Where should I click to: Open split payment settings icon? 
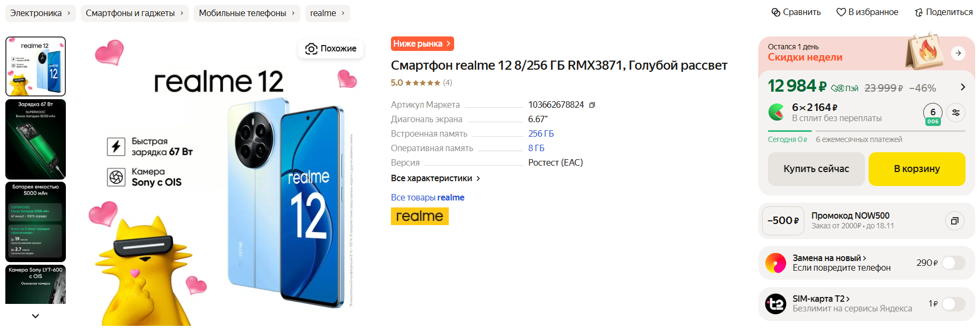[x=956, y=113]
